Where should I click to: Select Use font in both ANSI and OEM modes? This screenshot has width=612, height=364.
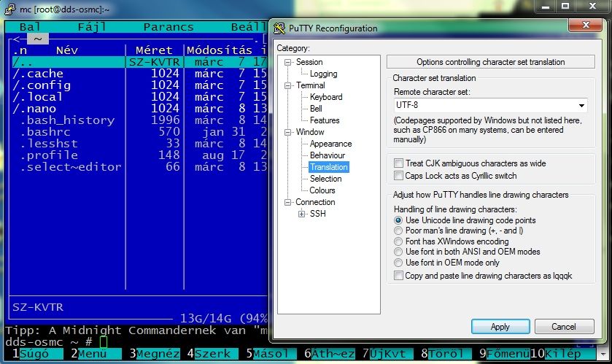tap(398, 252)
